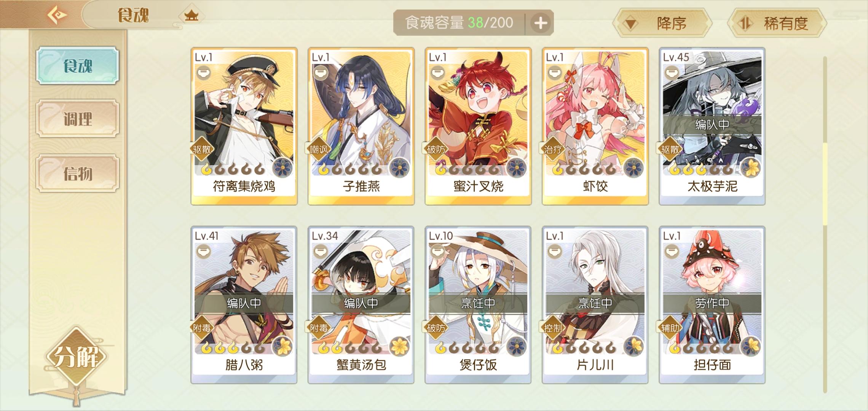Add capacity with the plus icon
The height and width of the screenshot is (411, 868).
click(540, 23)
